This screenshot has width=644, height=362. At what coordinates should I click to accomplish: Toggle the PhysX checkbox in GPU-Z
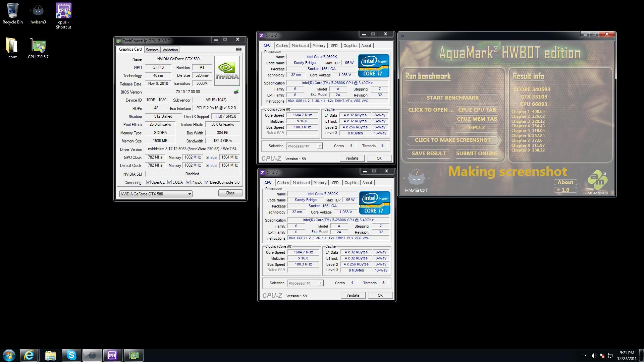(189, 182)
